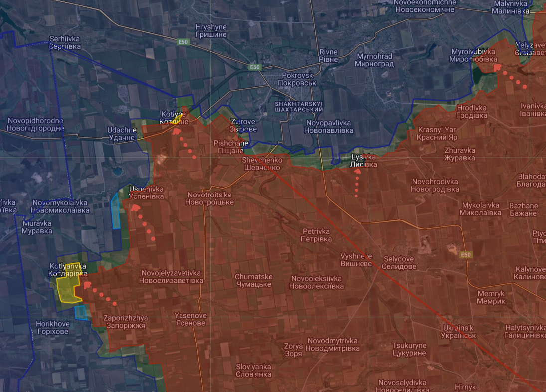Click the attack arrow right of Kotlyarivka
This screenshot has width=546, height=392.
100,293
